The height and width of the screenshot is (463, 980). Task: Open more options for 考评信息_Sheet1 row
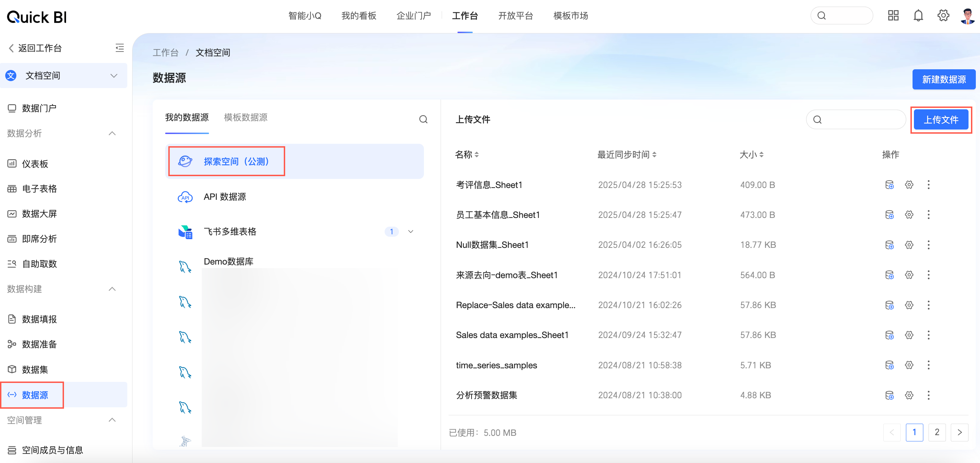[928, 185]
